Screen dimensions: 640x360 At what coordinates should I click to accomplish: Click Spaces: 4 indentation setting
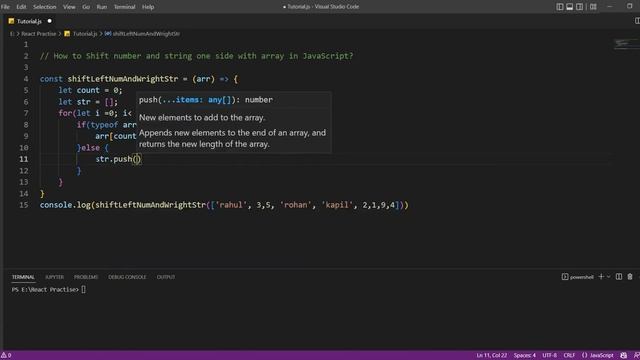(524, 355)
